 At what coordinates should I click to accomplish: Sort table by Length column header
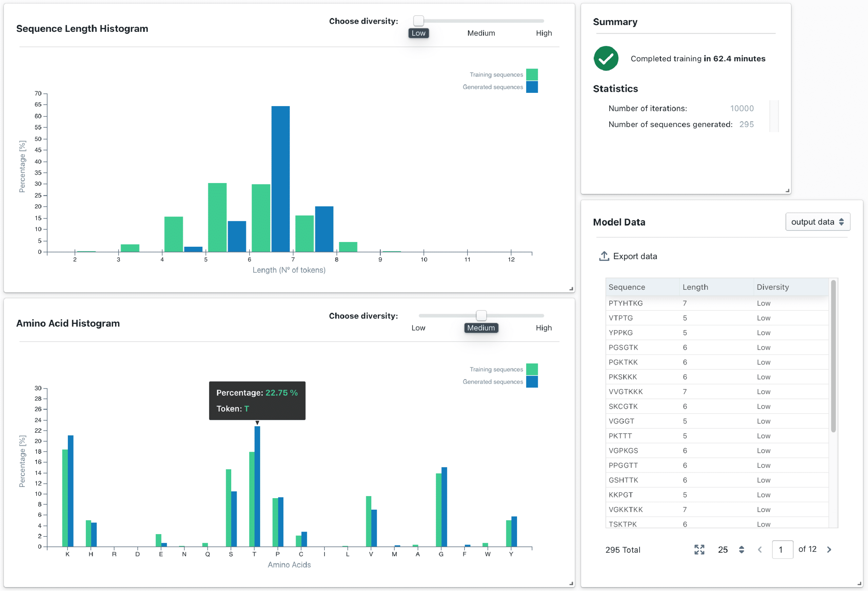(695, 287)
